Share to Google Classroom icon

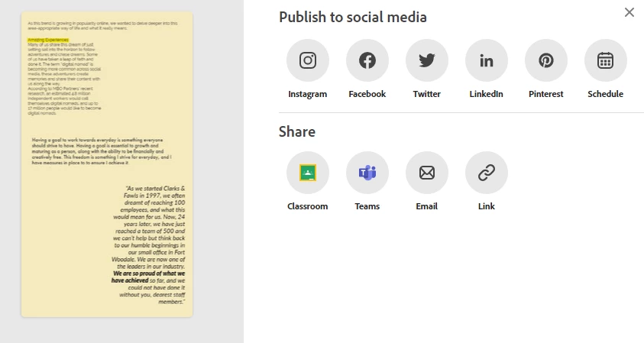tap(308, 173)
